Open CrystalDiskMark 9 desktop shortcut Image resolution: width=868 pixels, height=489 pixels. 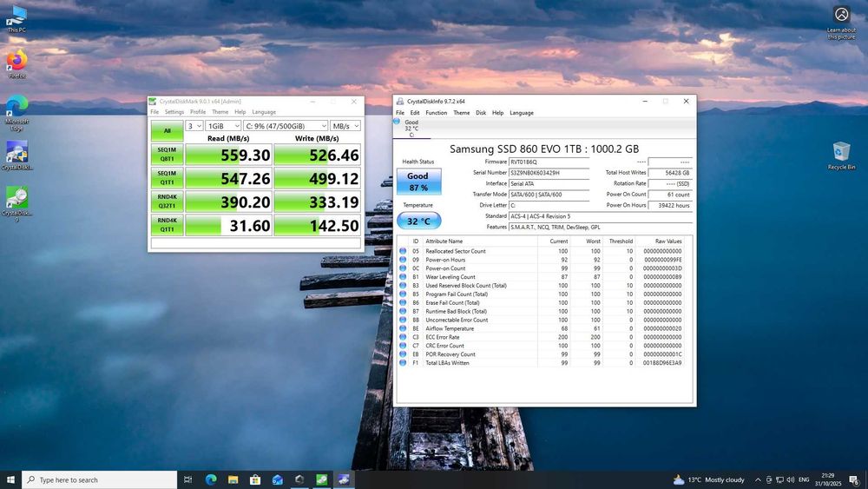pos(16,204)
